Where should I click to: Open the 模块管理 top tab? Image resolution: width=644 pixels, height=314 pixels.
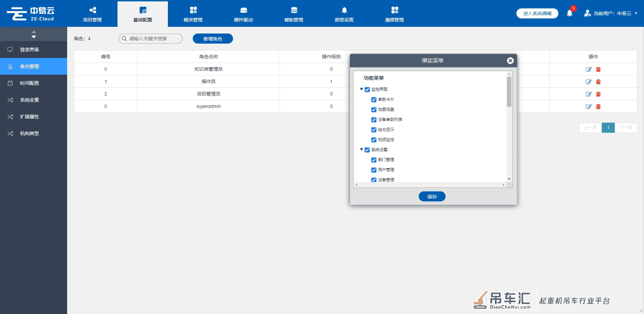point(193,14)
